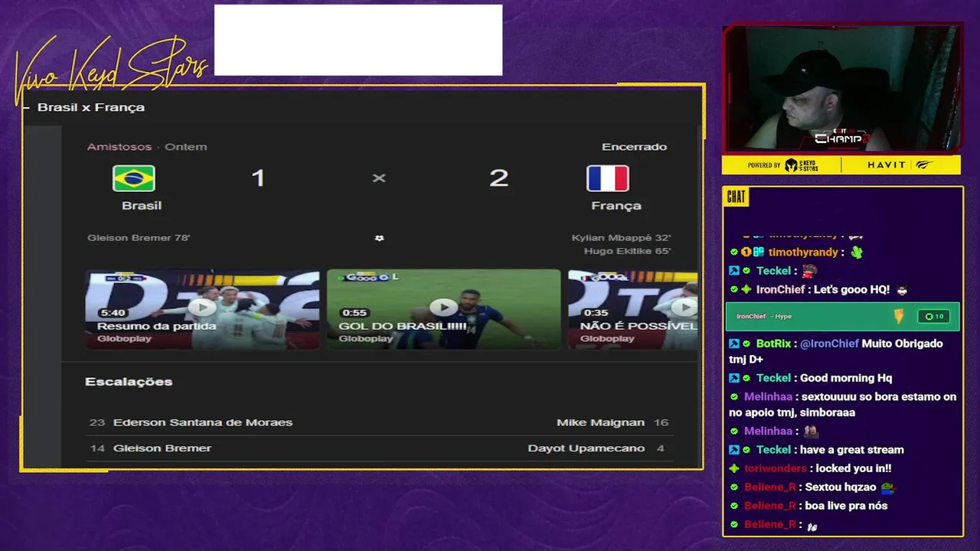Click the streamer webcam feed
This screenshot has width=980, height=551.
coord(841,88)
